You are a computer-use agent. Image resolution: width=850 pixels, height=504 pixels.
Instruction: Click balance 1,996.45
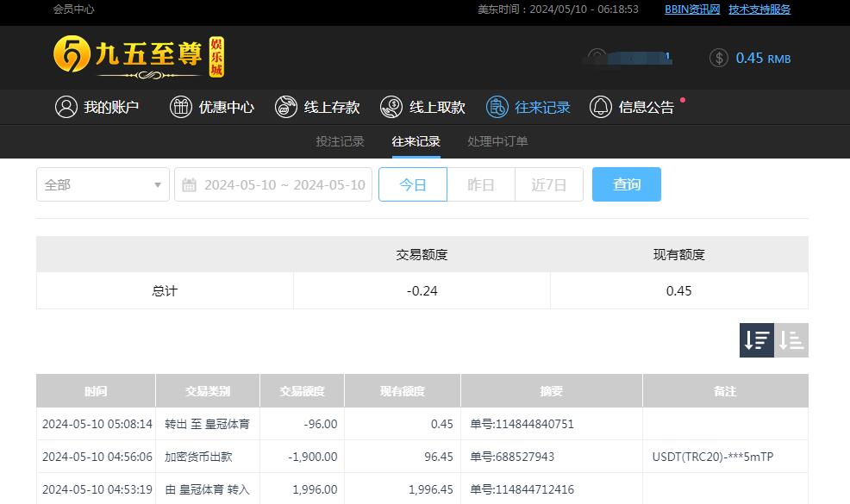pos(431,489)
